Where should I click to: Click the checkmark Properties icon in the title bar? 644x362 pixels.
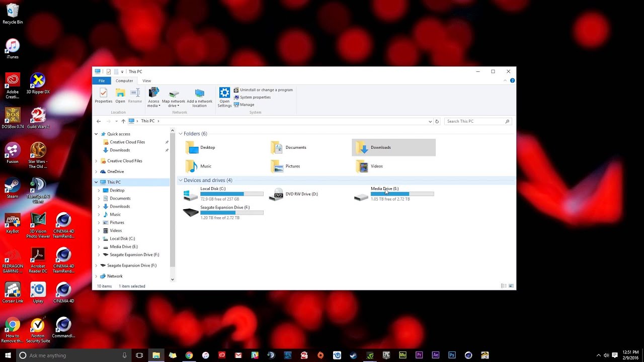[x=108, y=72]
